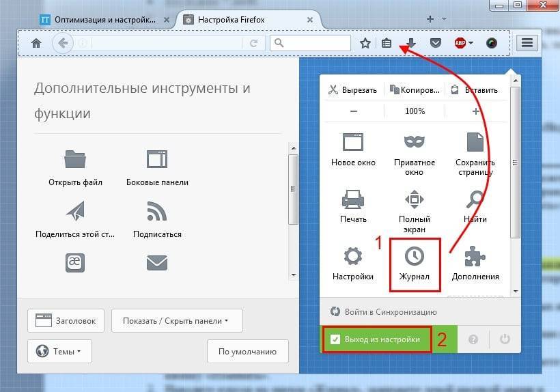Click tools palette scrollbar up arrow
This screenshot has width=560, height=392.
(x=294, y=148)
